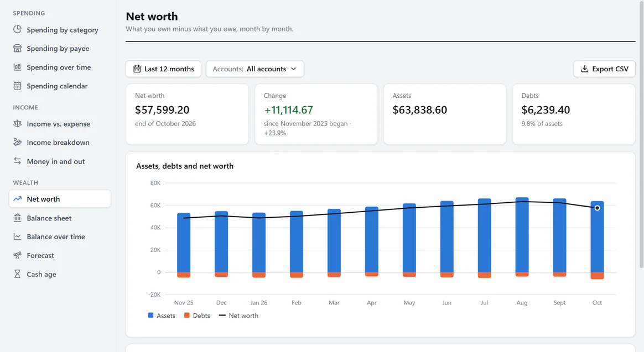The height and width of the screenshot is (352, 644).
Task: Click the Debts $6,239.40 value
Action: coord(546,110)
